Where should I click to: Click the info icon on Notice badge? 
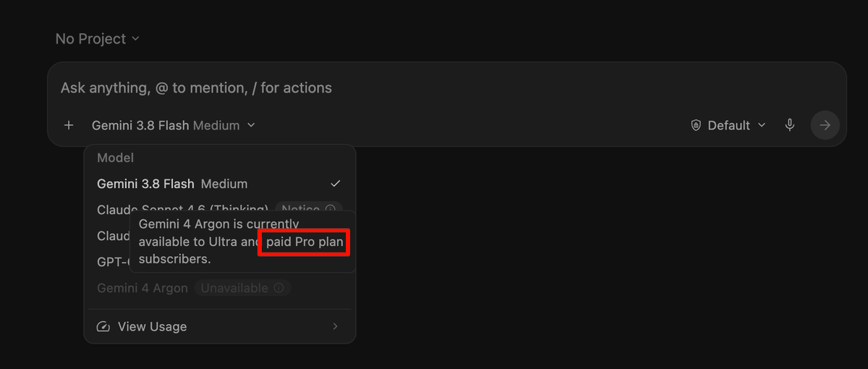pyautogui.click(x=331, y=209)
